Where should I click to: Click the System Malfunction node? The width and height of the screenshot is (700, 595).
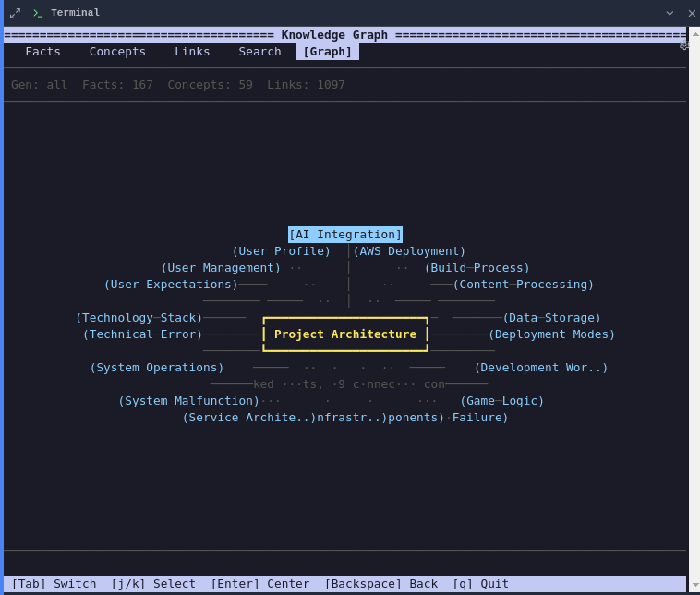point(188,401)
